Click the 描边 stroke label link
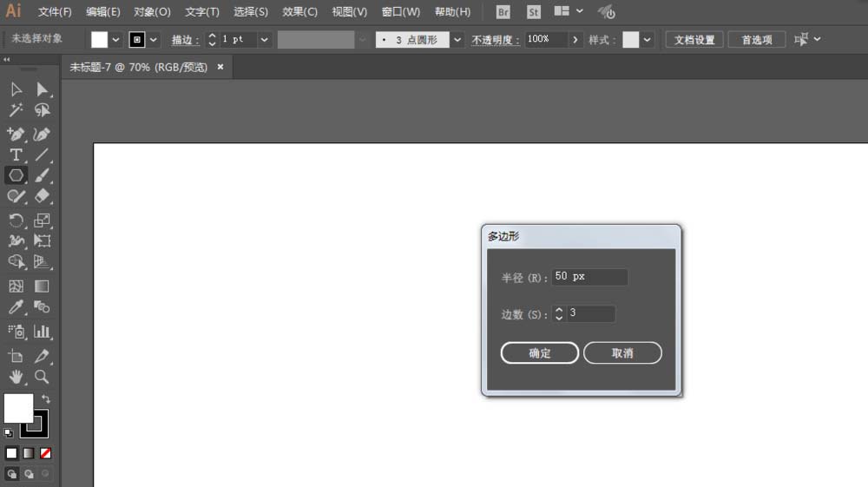This screenshot has width=868, height=487. [185, 40]
